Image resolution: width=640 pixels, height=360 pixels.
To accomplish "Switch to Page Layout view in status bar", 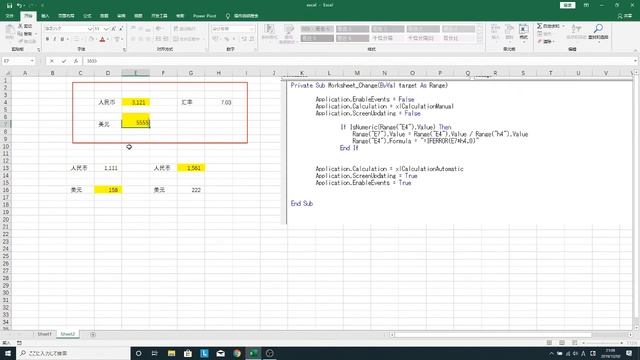I will click(x=562, y=343).
